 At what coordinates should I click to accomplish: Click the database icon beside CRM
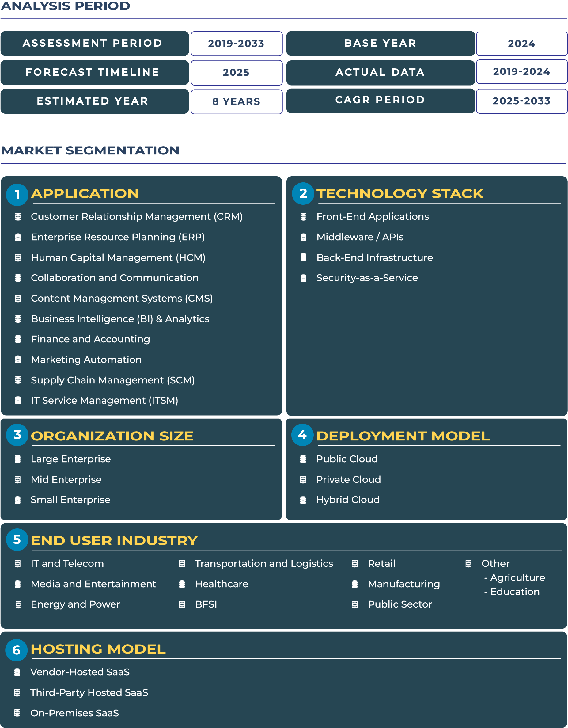tap(18, 216)
